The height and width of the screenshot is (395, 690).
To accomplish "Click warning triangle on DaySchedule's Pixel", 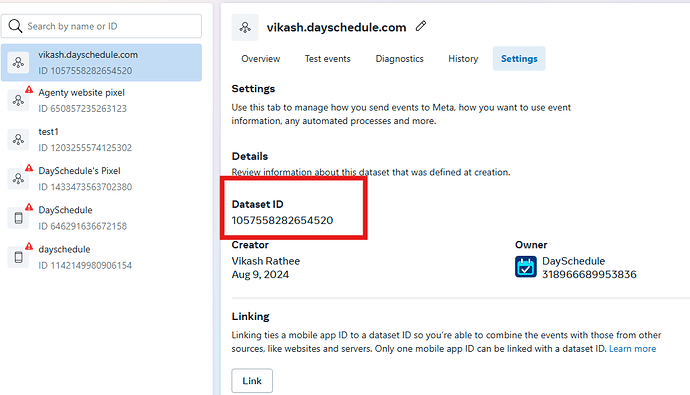I will pyautogui.click(x=29, y=168).
